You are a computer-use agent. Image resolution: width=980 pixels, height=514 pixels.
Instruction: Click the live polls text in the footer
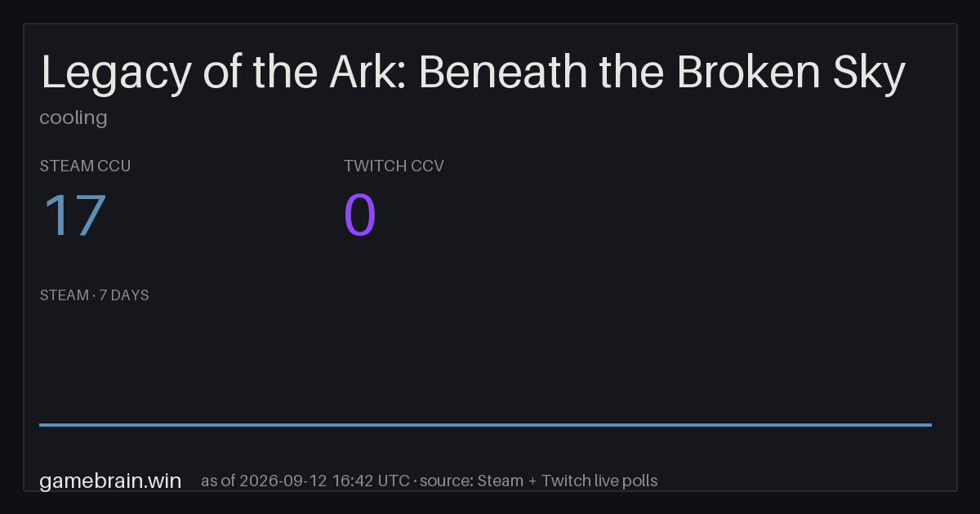[x=624, y=481]
